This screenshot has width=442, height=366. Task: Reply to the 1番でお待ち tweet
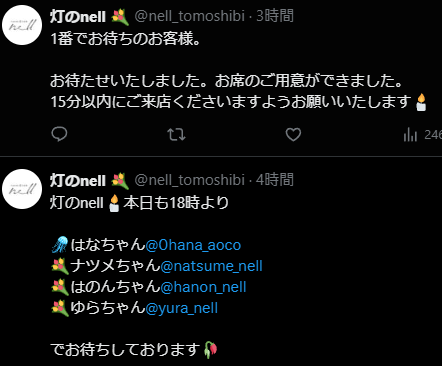click(59, 134)
